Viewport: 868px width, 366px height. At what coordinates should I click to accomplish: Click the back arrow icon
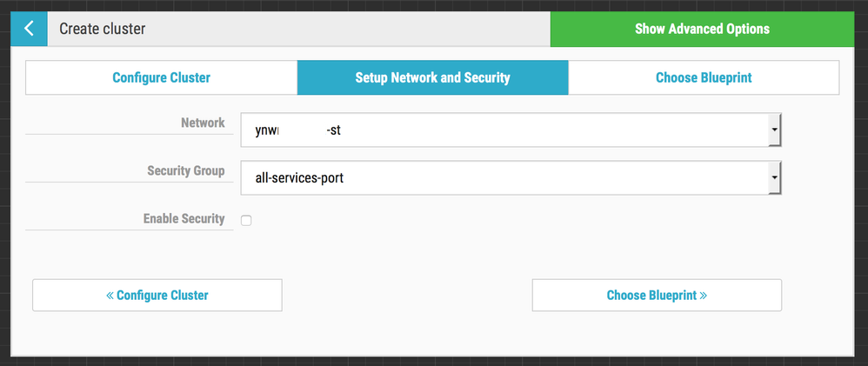tap(29, 29)
